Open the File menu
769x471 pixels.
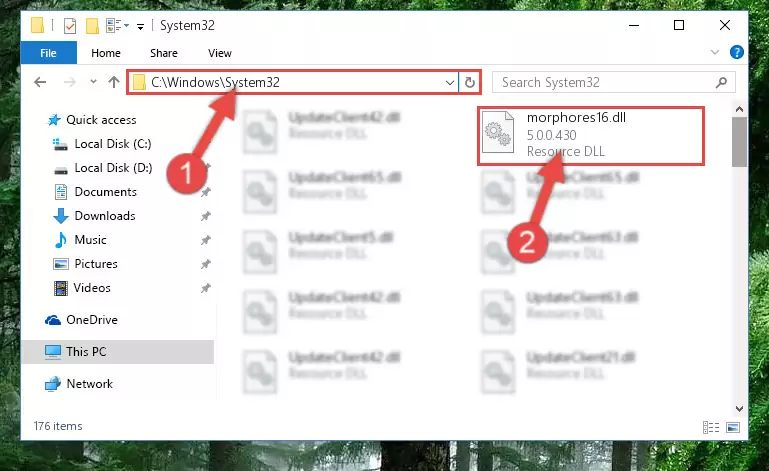coord(49,52)
